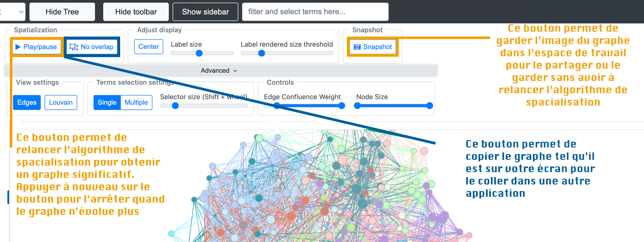Adjust the Label size slider handle
Viewport: 644px width, 242px height.
pos(199,53)
